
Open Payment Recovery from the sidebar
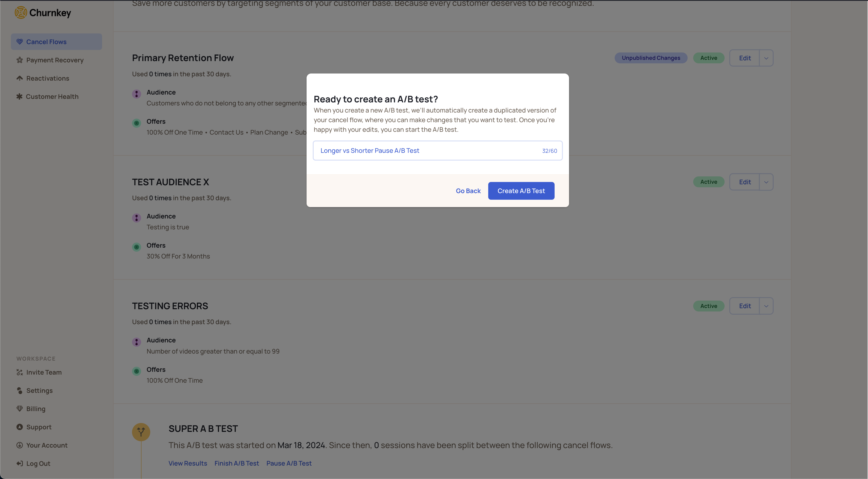pos(54,60)
